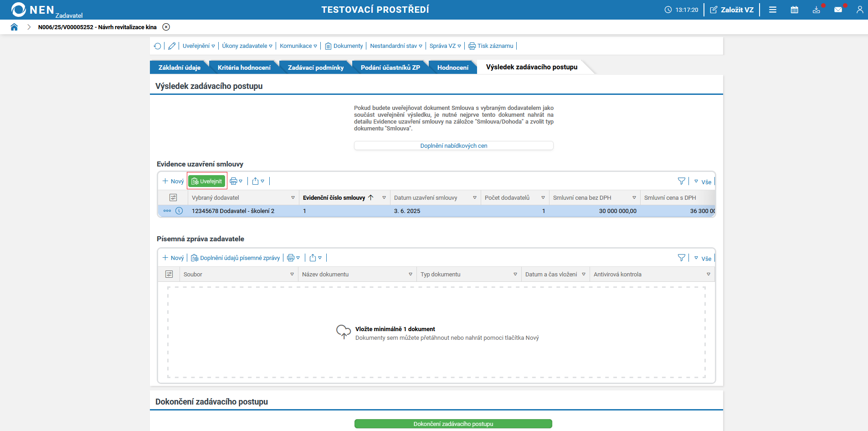Go to the home icon in breadcrumb
This screenshot has height=431, width=868.
click(x=14, y=27)
